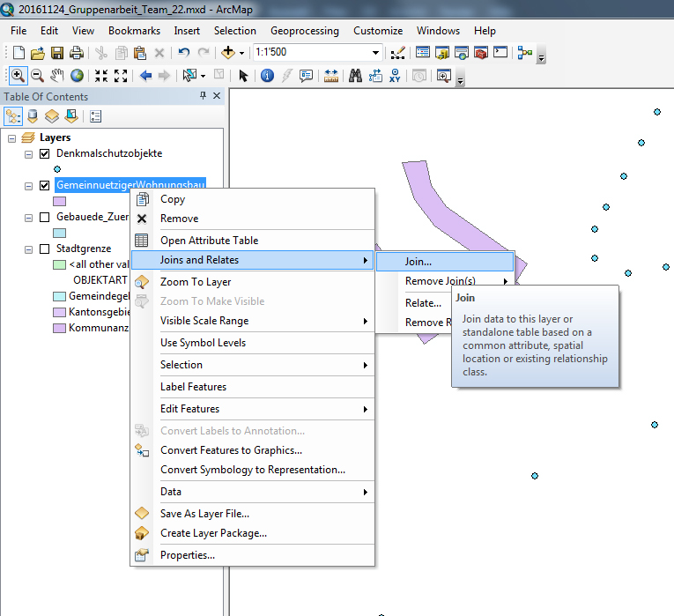Select the Zoom In tool
The height and width of the screenshot is (616, 674).
point(18,76)
